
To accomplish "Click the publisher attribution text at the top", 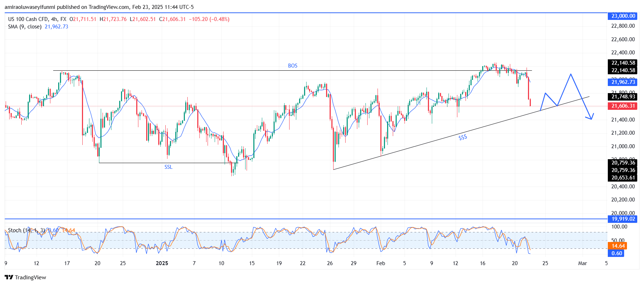I will point(99,7).
